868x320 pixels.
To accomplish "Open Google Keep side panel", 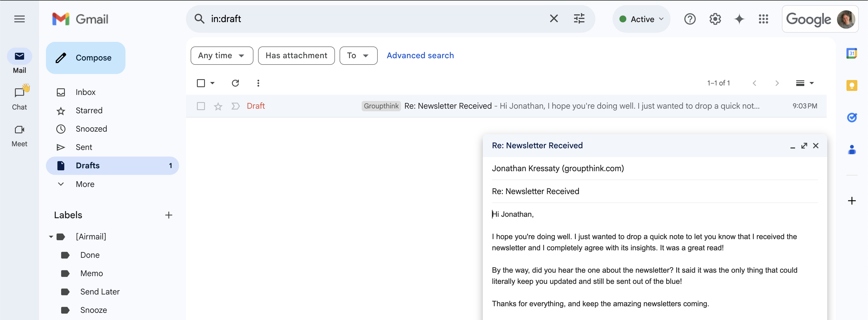I will pyautogui.click(x=851, y=85).
